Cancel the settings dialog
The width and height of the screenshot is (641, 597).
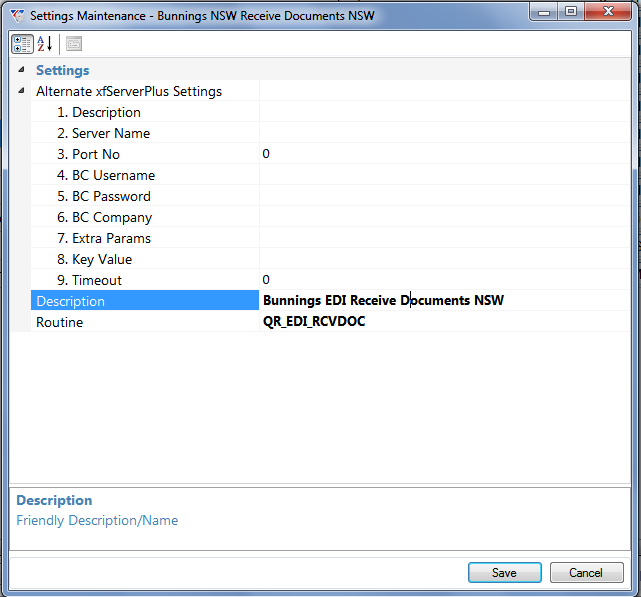tap(586, 572)
